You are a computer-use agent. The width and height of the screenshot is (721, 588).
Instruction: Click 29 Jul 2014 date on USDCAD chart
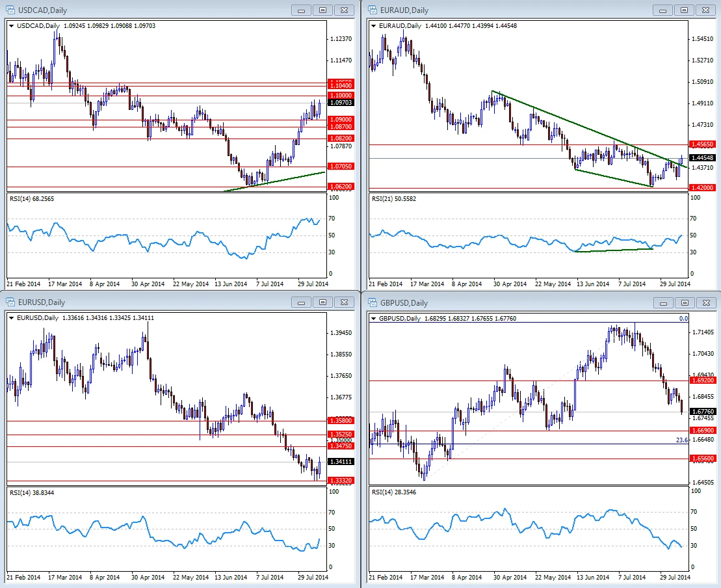[x=313, y=284]
